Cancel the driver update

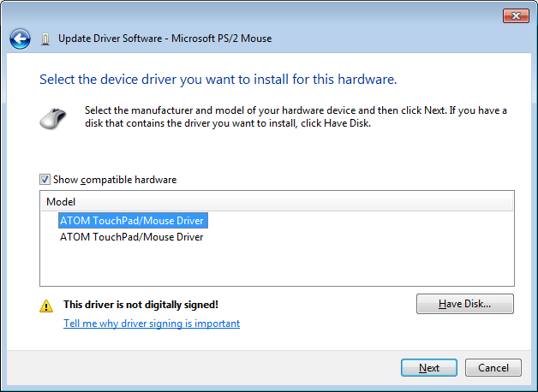click(x=493, y=368)
